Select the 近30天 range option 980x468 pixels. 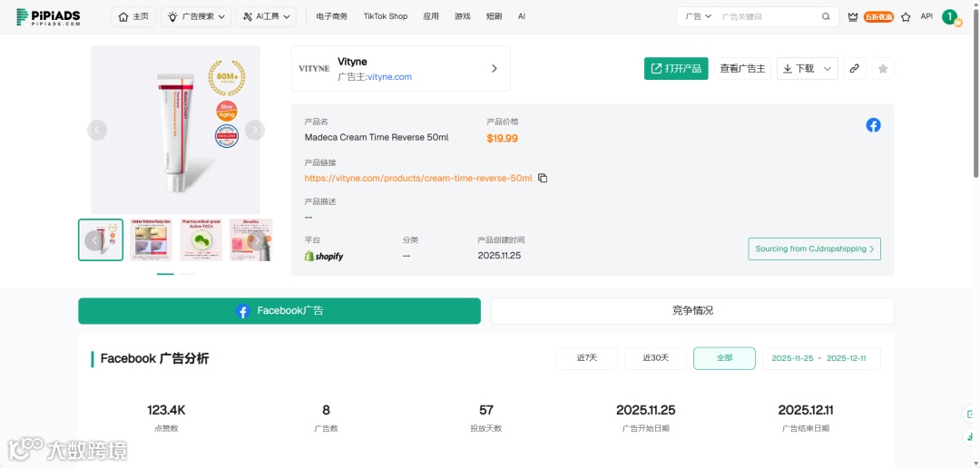(x=656, y=358)
